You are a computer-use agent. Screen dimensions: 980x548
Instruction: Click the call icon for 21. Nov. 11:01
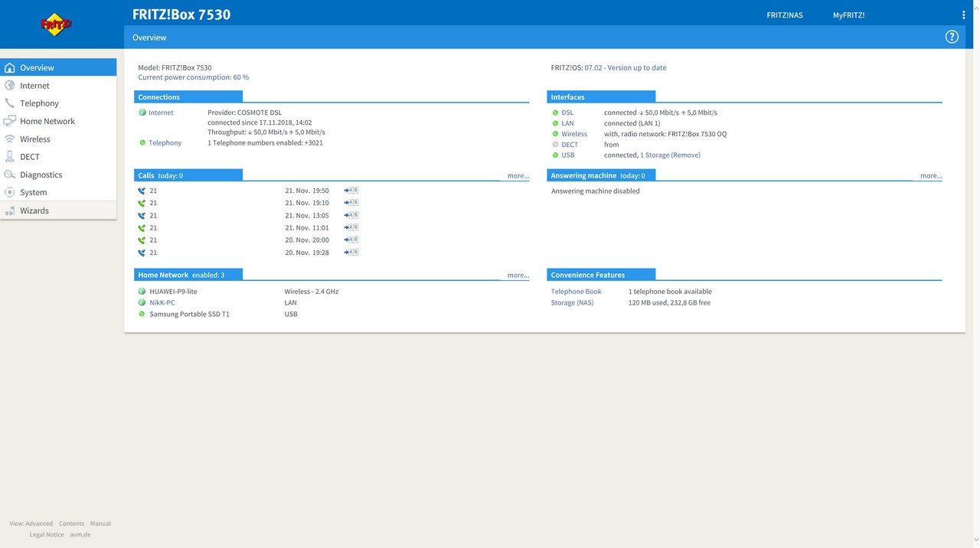pos(142,227)
